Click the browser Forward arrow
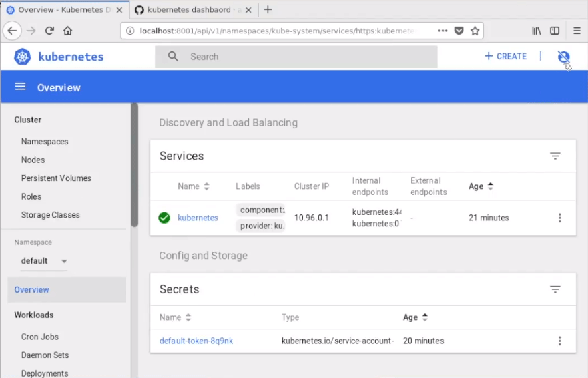 [31, 31]
